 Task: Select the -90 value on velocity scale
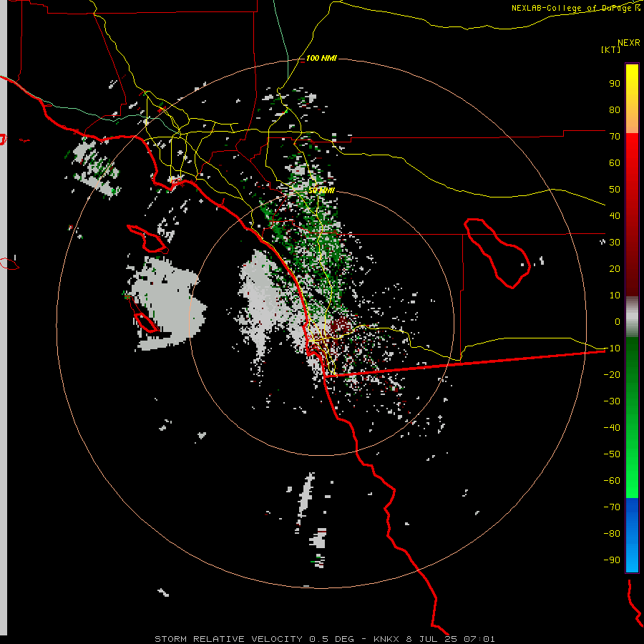click(x=612, y=560)
